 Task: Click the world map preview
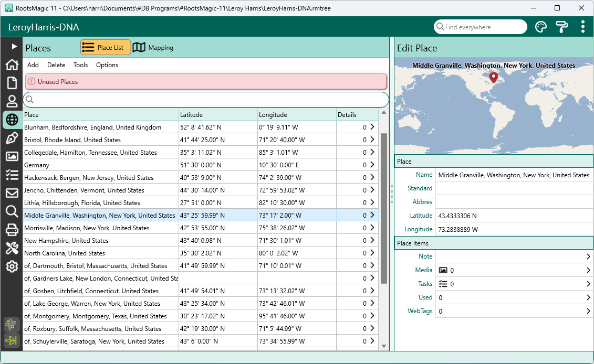point(494,106)
